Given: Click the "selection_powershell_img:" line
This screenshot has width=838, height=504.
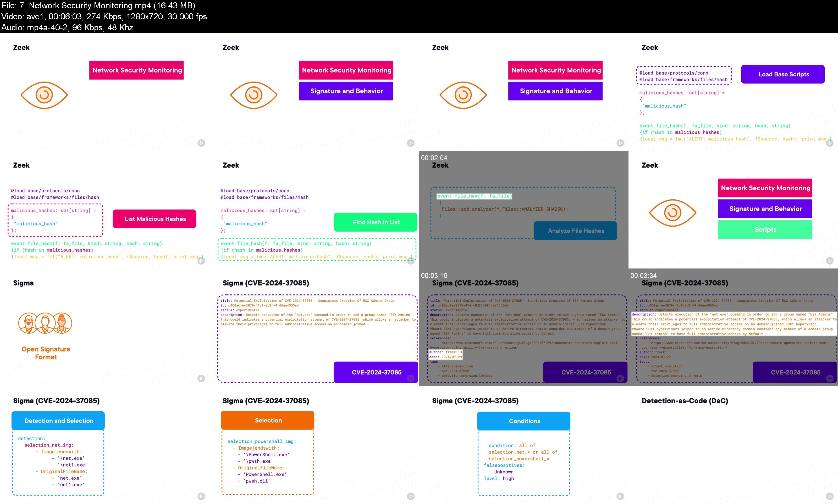Looking at the screenshot, I should coord(262,441).
